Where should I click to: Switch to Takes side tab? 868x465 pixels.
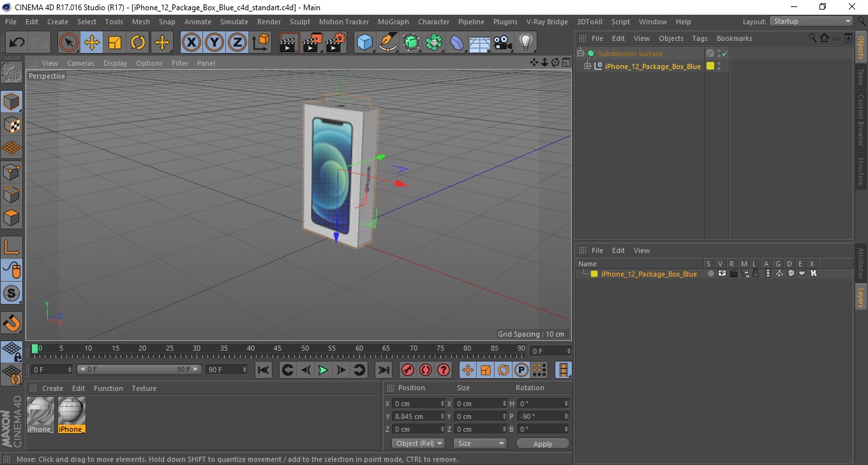(x=861, y=77)
